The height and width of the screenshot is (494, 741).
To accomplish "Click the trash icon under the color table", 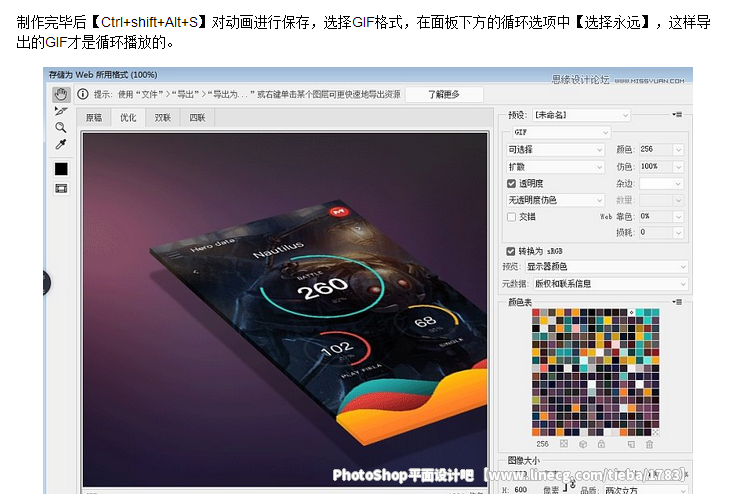I will (x=649, y=444).
